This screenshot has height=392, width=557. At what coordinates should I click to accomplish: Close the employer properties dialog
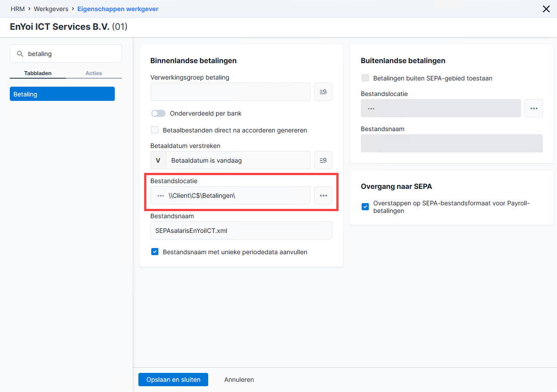click(546, 9)
